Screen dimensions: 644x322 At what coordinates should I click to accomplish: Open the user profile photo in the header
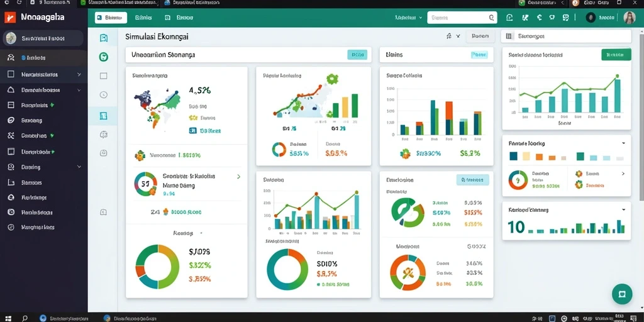[629, 18]
